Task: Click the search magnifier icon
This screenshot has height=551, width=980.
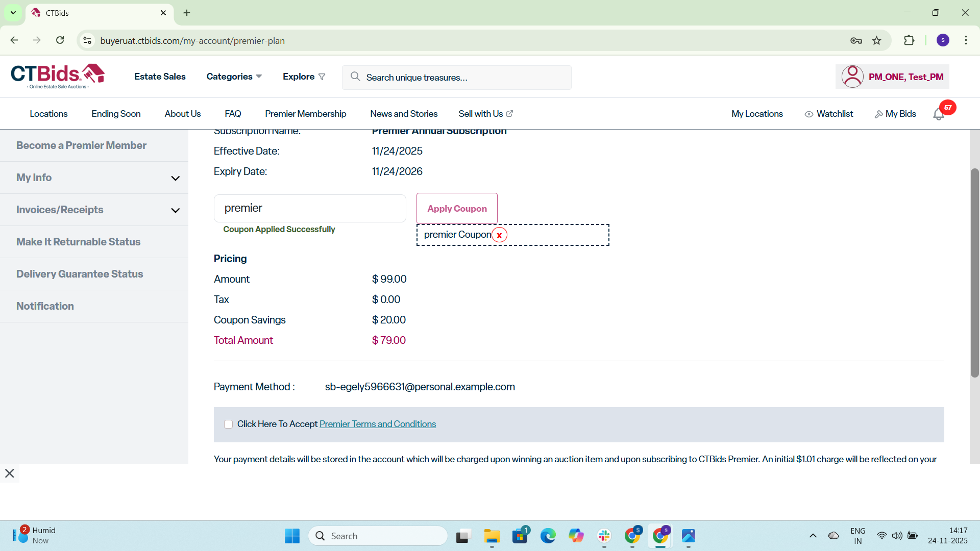Action: point(355,77)
